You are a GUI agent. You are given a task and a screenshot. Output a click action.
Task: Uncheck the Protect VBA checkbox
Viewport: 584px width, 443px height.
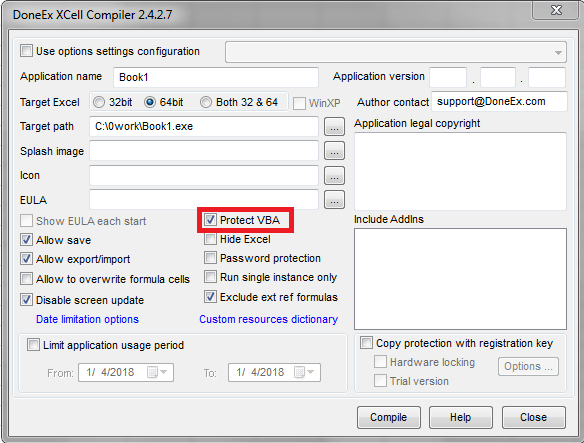coord(210,219)
